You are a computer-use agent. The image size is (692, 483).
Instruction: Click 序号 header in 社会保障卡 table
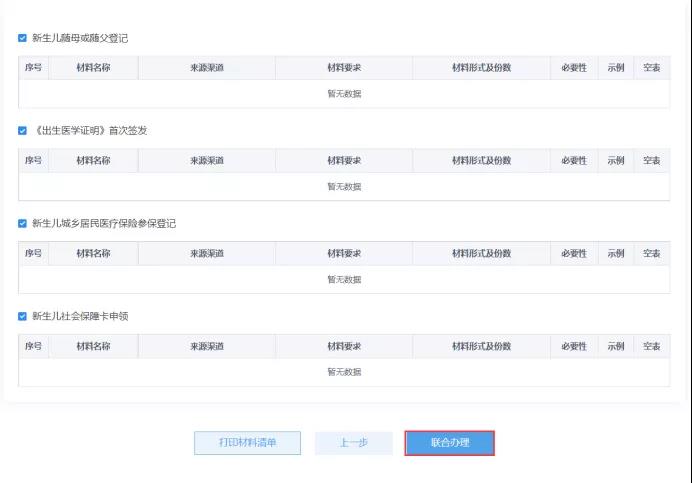click(x=34, y=346)
